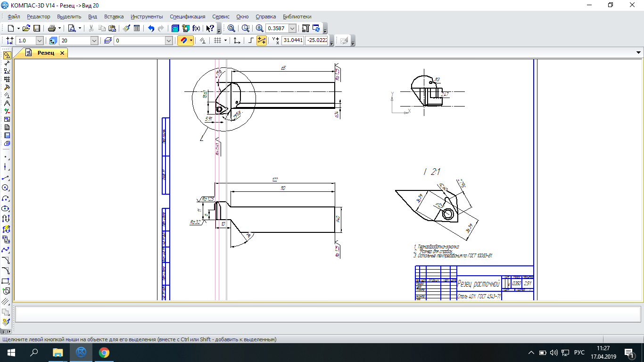Select the Rectangle drawing tool

pos(6,281)
